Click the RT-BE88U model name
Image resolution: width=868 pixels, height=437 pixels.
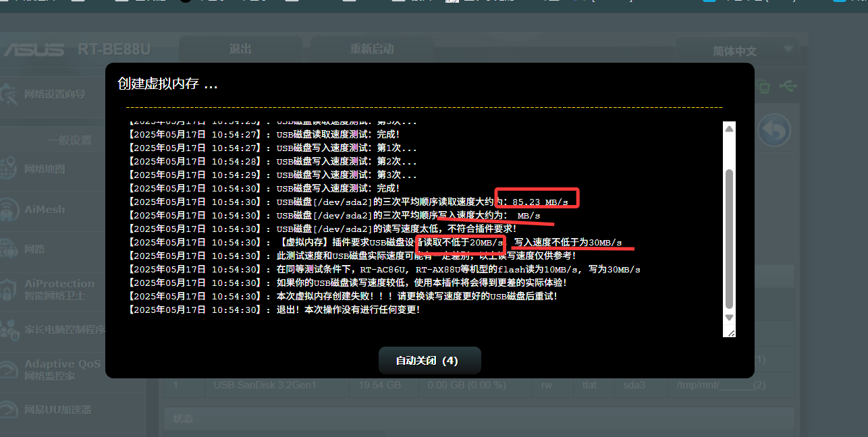114,50
